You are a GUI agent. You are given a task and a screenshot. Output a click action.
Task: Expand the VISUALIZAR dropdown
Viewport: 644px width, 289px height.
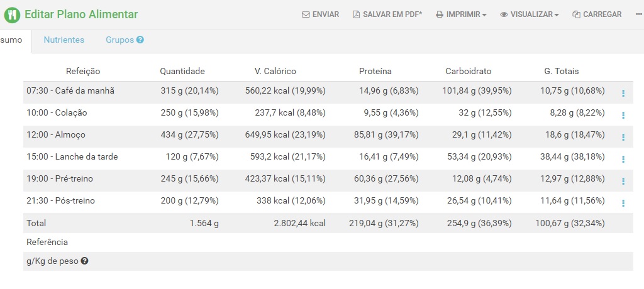pos(530,14)
